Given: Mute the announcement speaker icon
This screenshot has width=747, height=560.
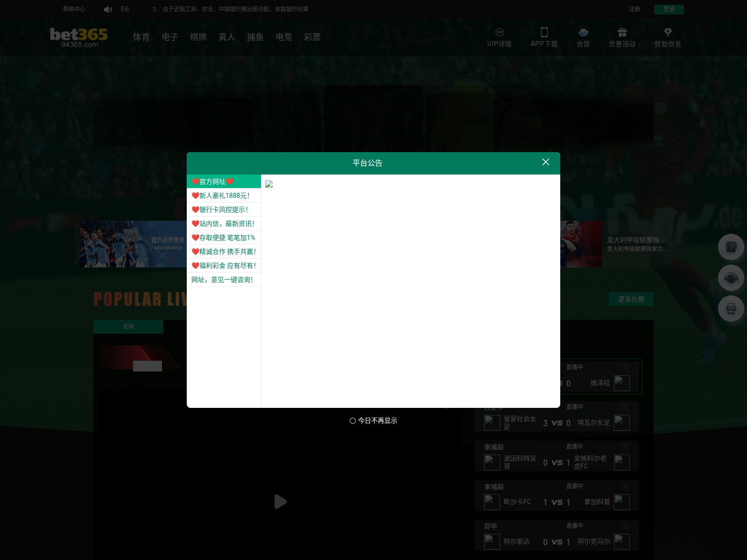Looking at the screenshot, I should click(x=108, y=9).
